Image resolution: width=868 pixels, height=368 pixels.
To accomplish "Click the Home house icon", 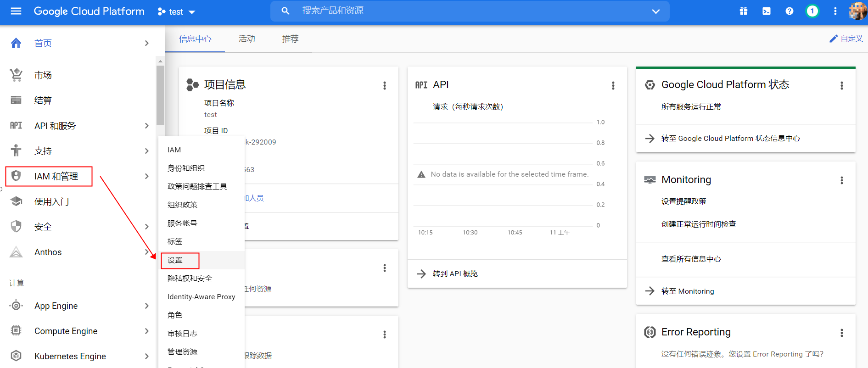I will (x=16, y=43).
